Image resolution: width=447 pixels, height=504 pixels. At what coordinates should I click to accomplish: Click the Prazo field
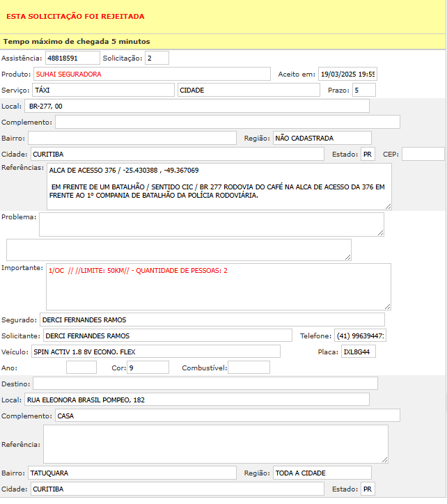[x=363, y=90]
